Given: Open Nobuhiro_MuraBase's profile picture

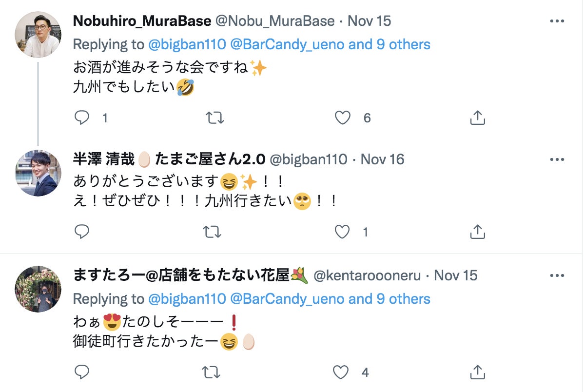Looking at the screenshot, I should [38, 35].
